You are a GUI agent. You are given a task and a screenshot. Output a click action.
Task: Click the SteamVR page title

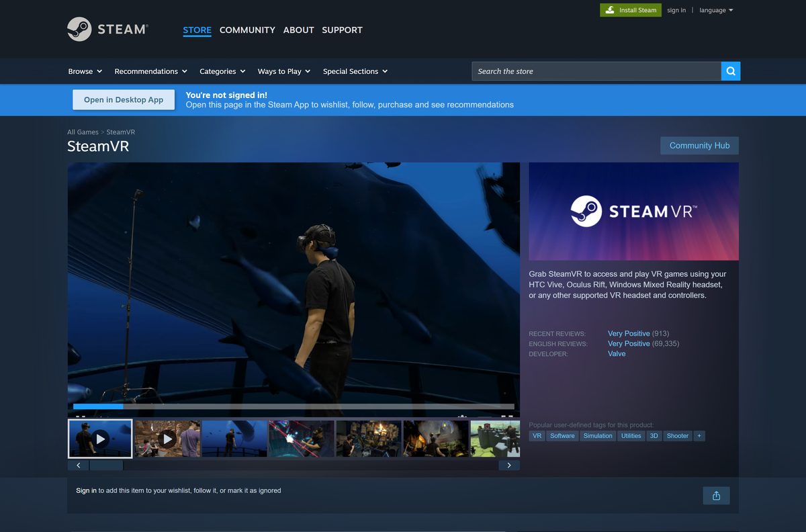pos(98,146)
